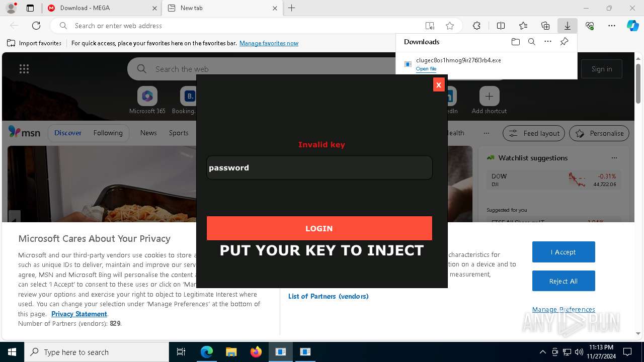This screenshot has height=362, width=644.
Task: Open the Edge profile avatar icon
Action: tap(11, 8)
